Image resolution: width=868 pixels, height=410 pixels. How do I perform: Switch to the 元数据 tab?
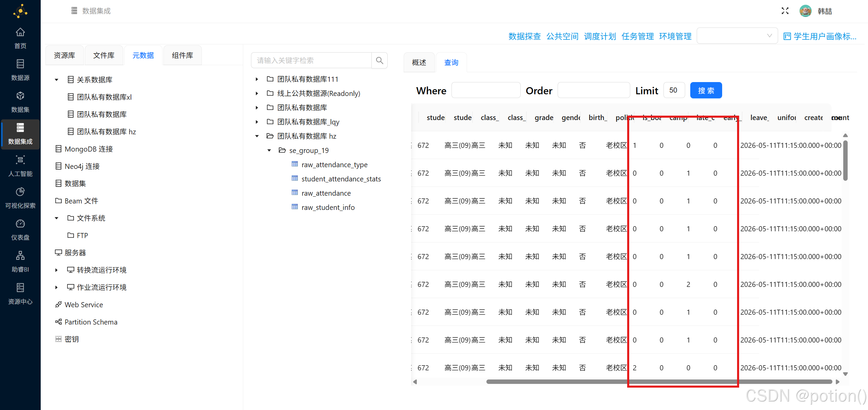pyautogui.click(x=143, y=55)
